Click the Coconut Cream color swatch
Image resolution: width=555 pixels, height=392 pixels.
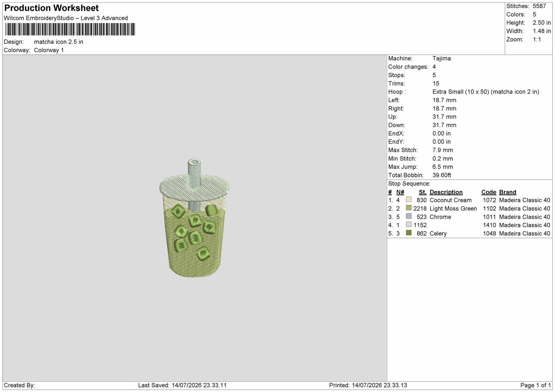pyautogui.click(x=409, y=200)
